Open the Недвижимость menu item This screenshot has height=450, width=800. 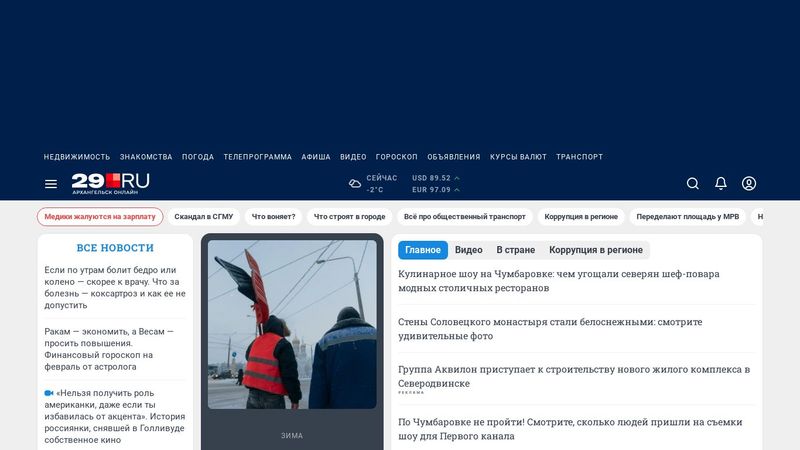77,157
